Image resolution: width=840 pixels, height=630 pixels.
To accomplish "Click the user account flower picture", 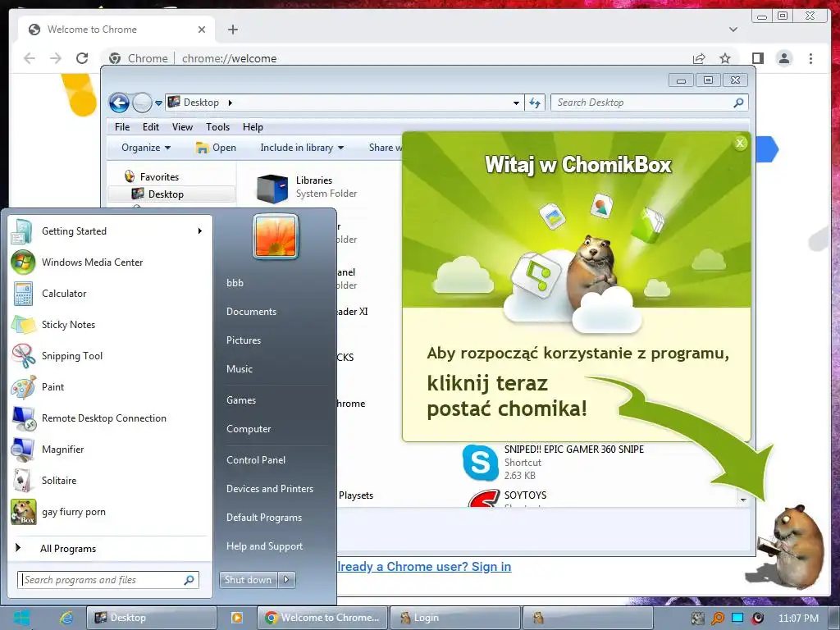I will coord(276,236).
